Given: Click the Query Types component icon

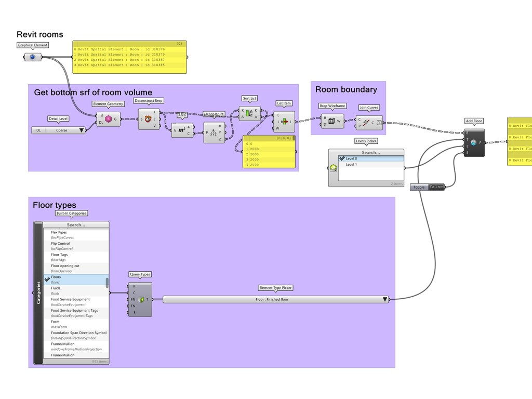Looking at the screenshot, I should point(140,299).
